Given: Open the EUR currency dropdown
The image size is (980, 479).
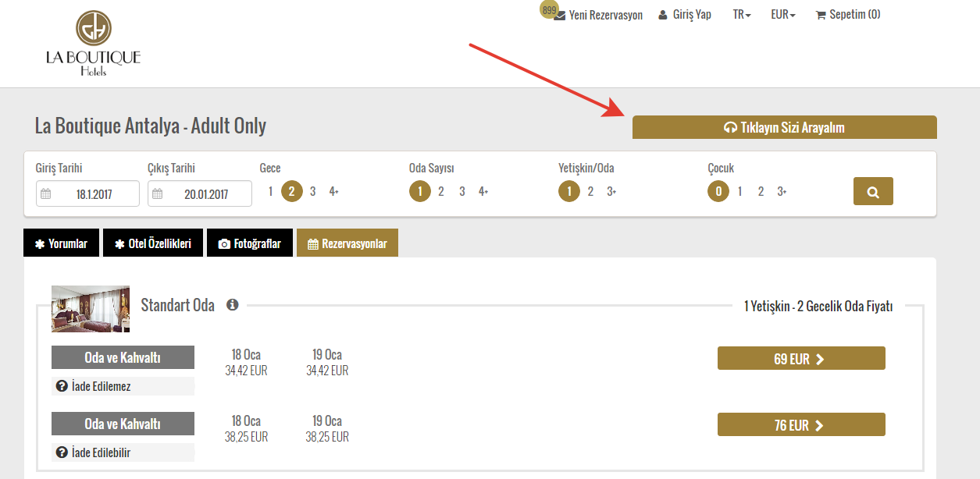Looking at the screenshot, I should (782, 14).
